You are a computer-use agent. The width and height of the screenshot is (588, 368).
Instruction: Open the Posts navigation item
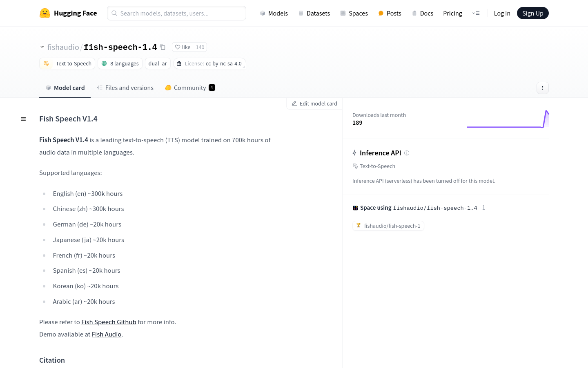click(390, 13)
